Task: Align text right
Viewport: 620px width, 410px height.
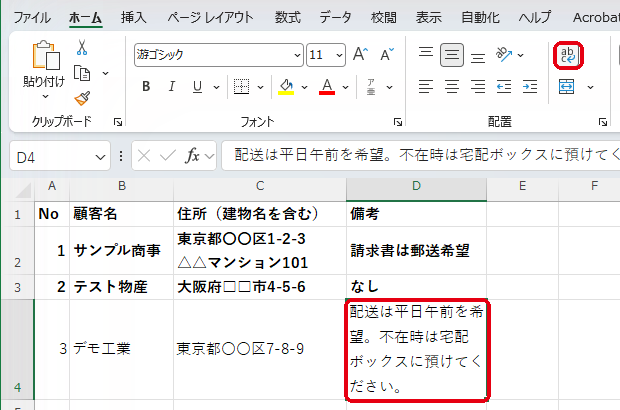Action: click(478, 87)
